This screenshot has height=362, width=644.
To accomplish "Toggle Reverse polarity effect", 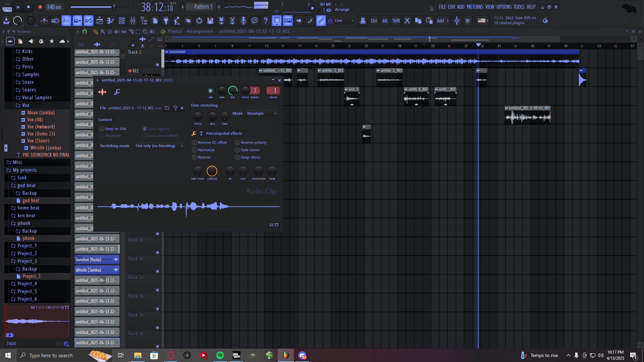I will 237,142.
